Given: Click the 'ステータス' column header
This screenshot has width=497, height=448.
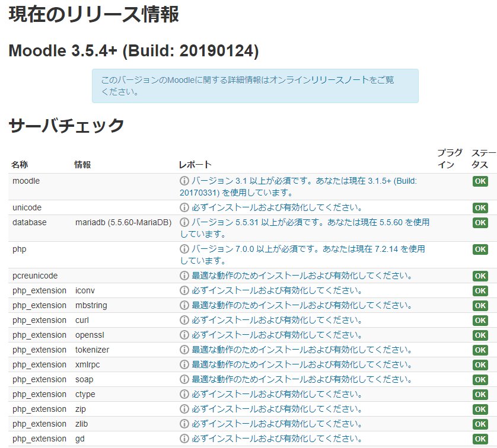Looking at the screenshot, I should pos(483,159).
